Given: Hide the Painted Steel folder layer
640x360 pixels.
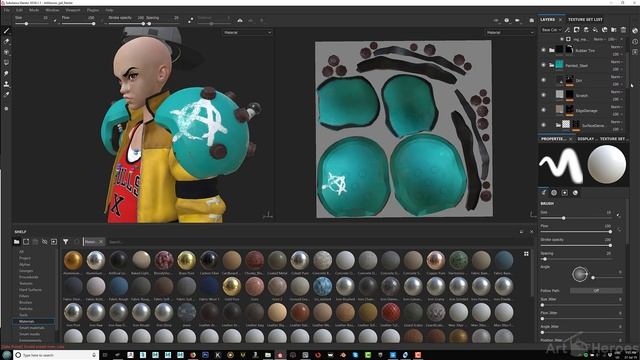Looking at the screenshot, I should pyautogui.click(x=543, y=65).
